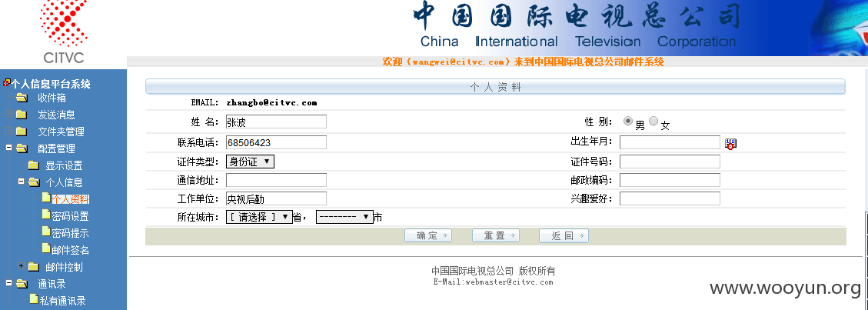Open the province 请选择 dropdown

pyautogui.click(x=260, y=217)
